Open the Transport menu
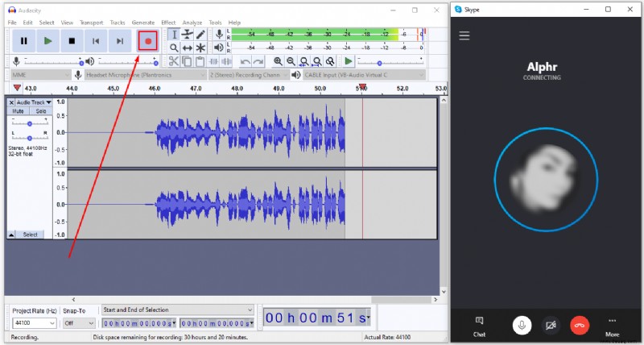This screenshot has width=644, height=345. (91, 23)
